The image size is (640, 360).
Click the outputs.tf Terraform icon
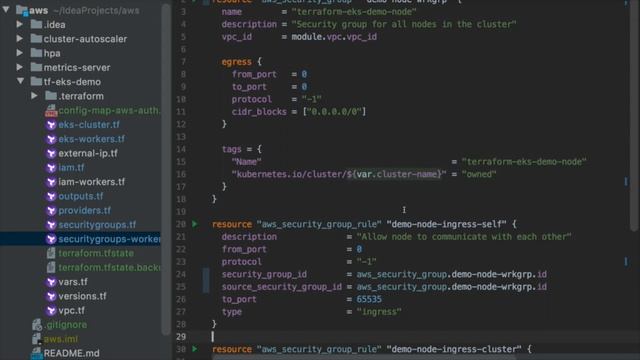click(51, 196)
